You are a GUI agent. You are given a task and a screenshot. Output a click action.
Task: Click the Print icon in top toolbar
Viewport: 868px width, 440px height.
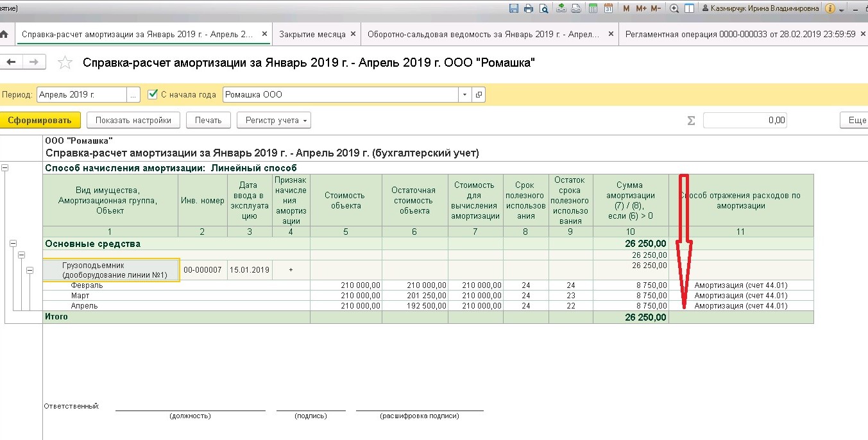[529, 8]
